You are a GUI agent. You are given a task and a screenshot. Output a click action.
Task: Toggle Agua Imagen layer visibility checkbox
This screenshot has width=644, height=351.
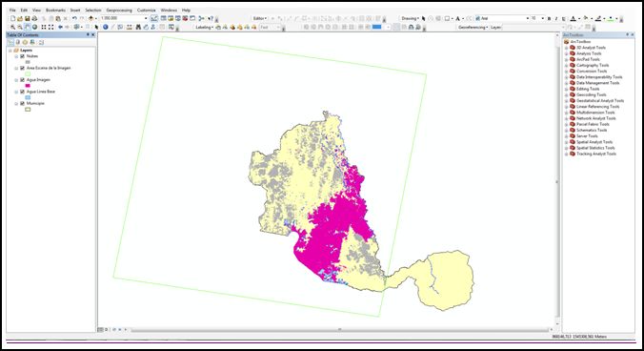pyautogui.click(x=23, y=80)
